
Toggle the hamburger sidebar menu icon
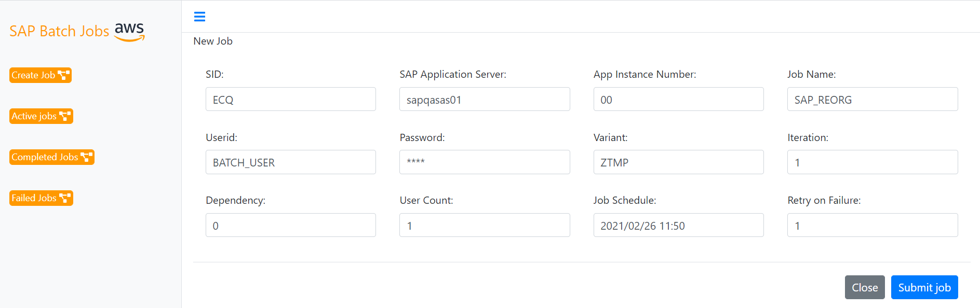click(199, 17)
